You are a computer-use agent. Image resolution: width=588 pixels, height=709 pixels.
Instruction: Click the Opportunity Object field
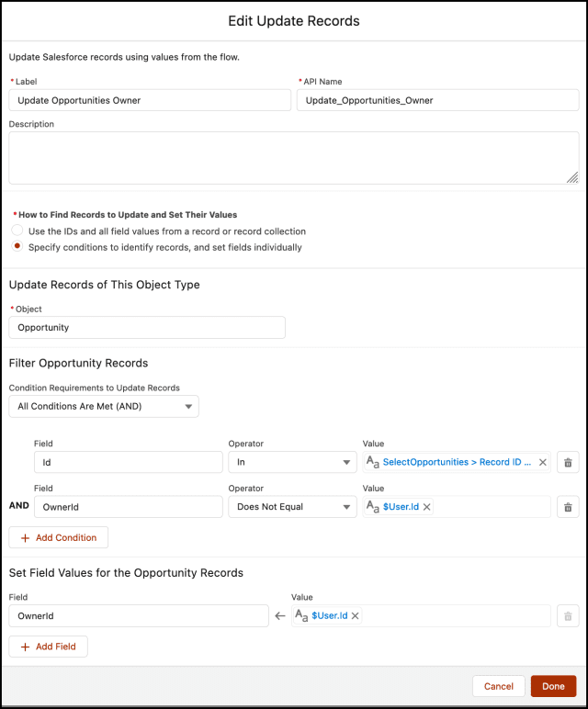[x=147, y=327]
